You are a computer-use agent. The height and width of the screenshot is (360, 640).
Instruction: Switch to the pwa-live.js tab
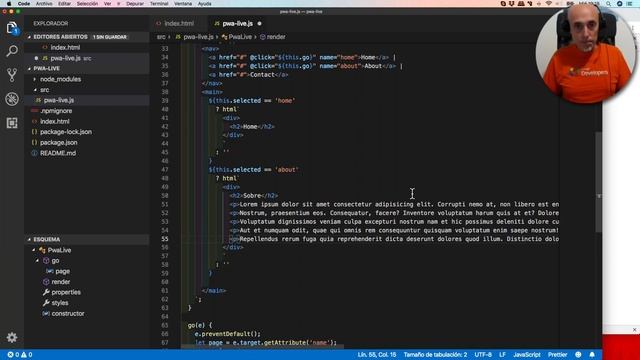pyautogui.click(x=238, y=24)
